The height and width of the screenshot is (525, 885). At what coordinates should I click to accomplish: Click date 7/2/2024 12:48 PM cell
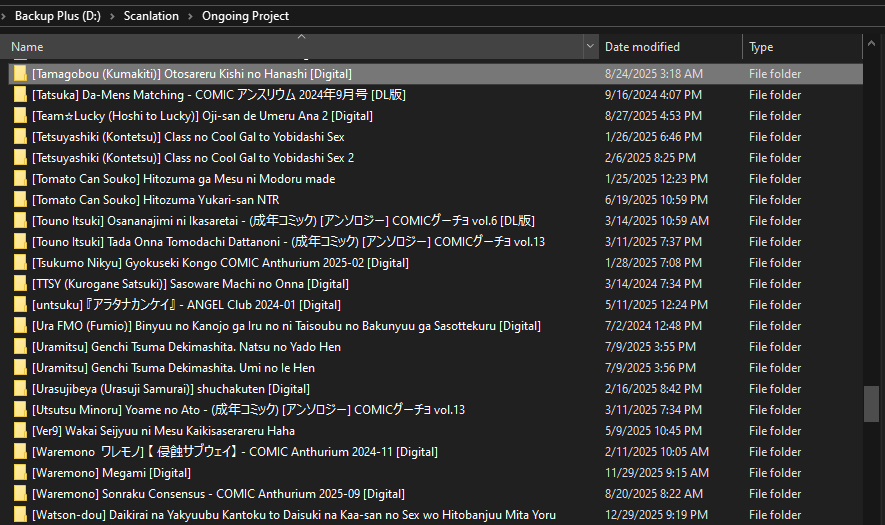pos(654,326)
